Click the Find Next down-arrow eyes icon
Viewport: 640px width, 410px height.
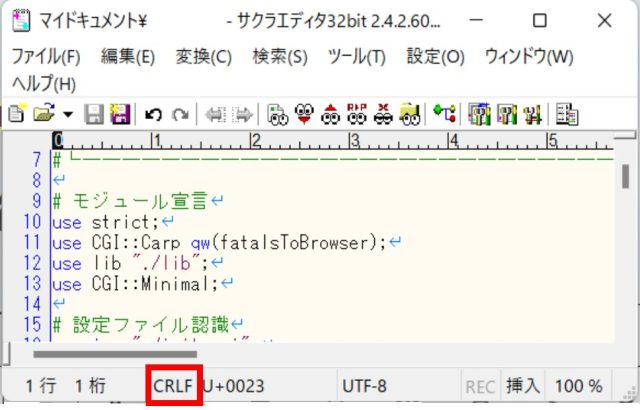pos(304,114)
